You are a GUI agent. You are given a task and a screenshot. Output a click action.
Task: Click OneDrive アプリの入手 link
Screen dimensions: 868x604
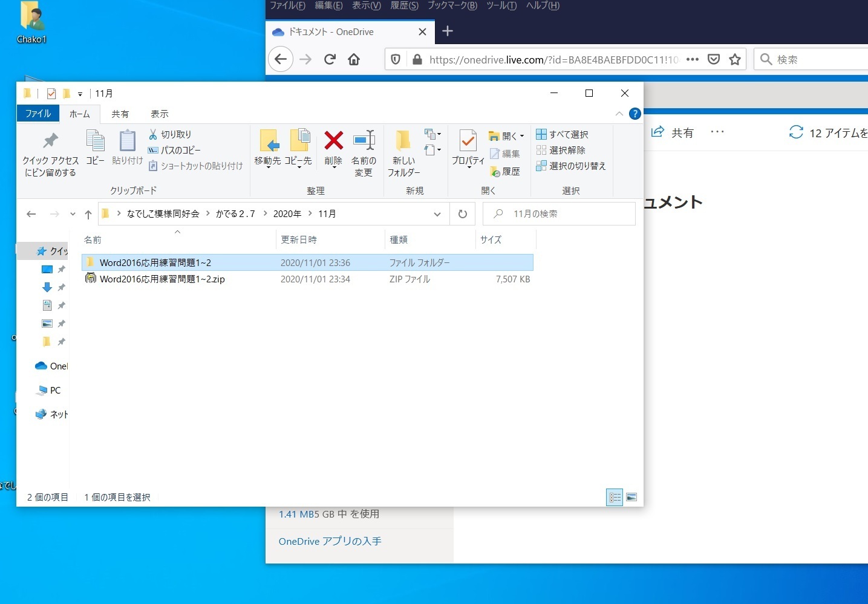click(x=330, y=541)
